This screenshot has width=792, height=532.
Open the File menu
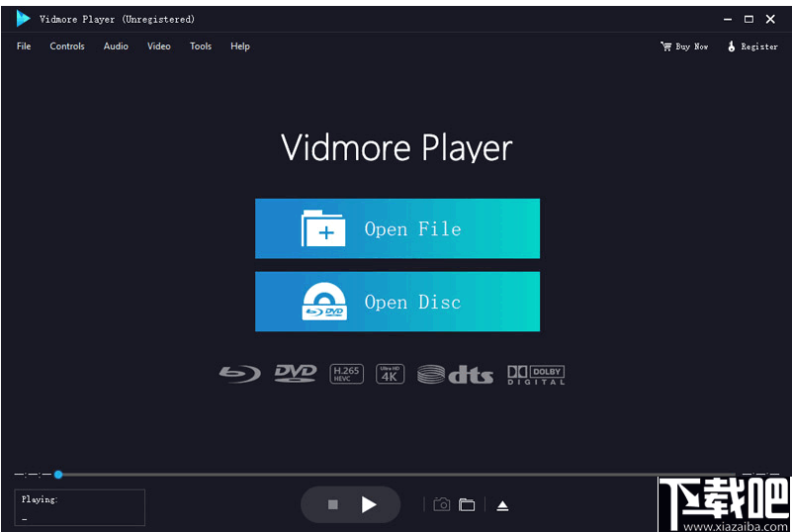(x=24, y=46)
